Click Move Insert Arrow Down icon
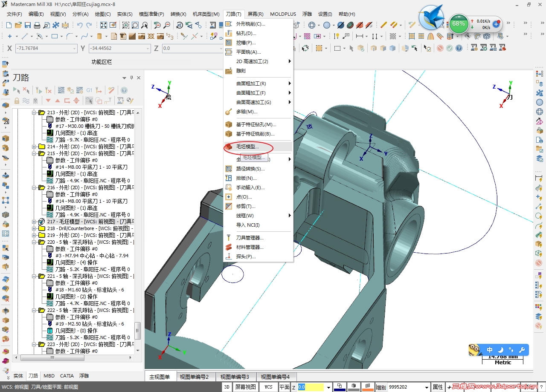This screenshot has width=546, height=392. pyautogui.click(x=48, y=101)
